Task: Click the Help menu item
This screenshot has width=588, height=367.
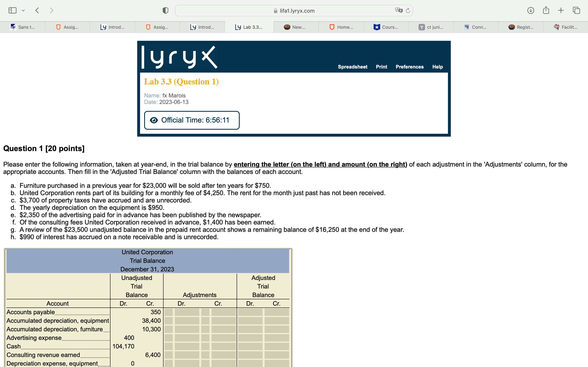Action: pyautogui.click(x=437, y=67)
